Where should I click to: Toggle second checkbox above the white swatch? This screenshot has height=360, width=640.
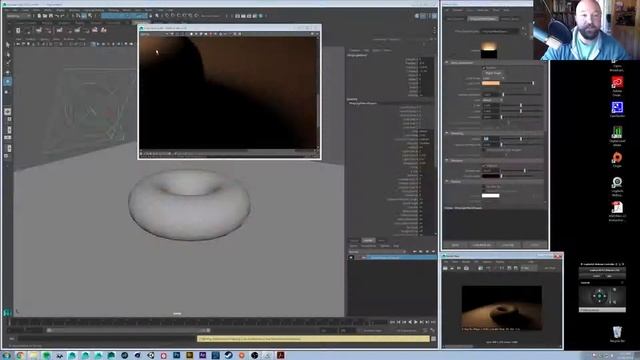[484, 191]
